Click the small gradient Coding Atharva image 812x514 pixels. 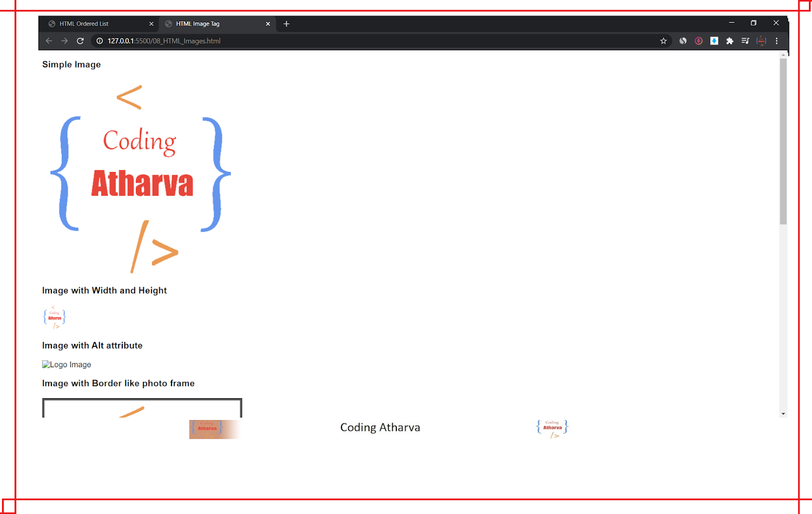213,429
